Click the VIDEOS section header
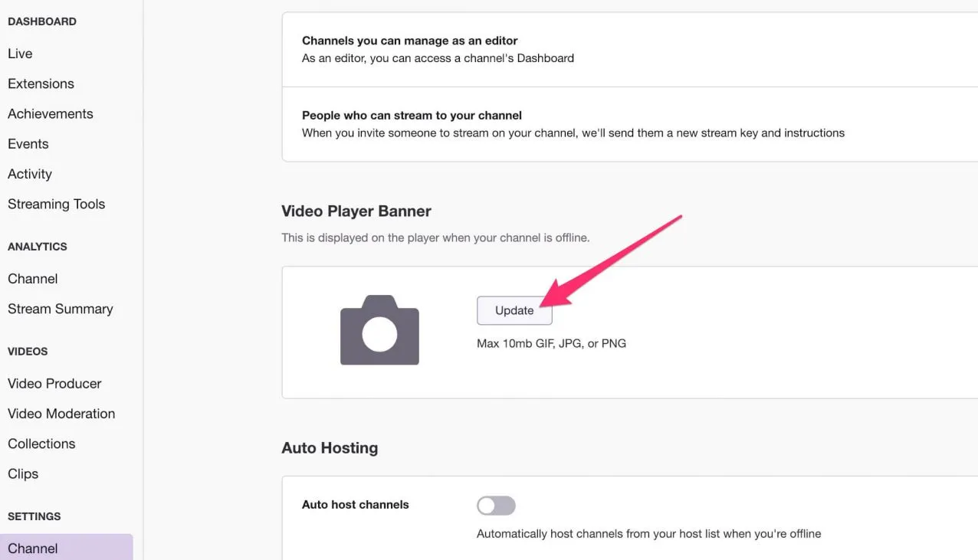 (28, 352)
